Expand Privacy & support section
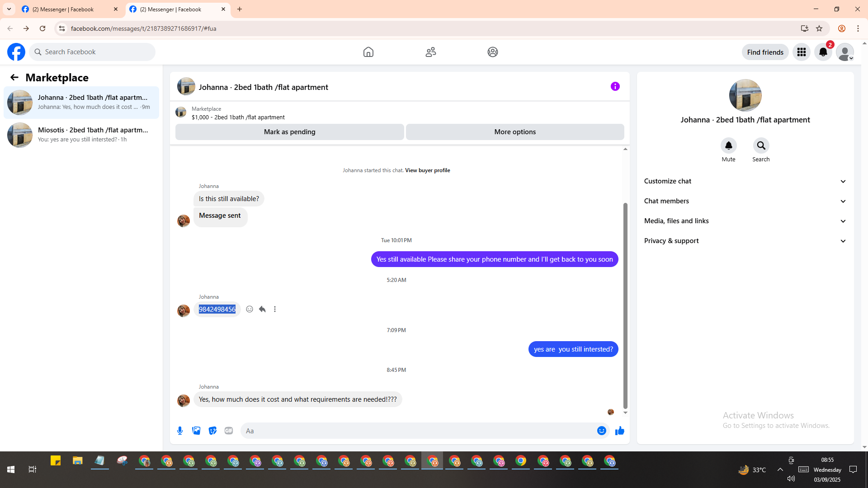868x488 pixels. tap(745, 241)
